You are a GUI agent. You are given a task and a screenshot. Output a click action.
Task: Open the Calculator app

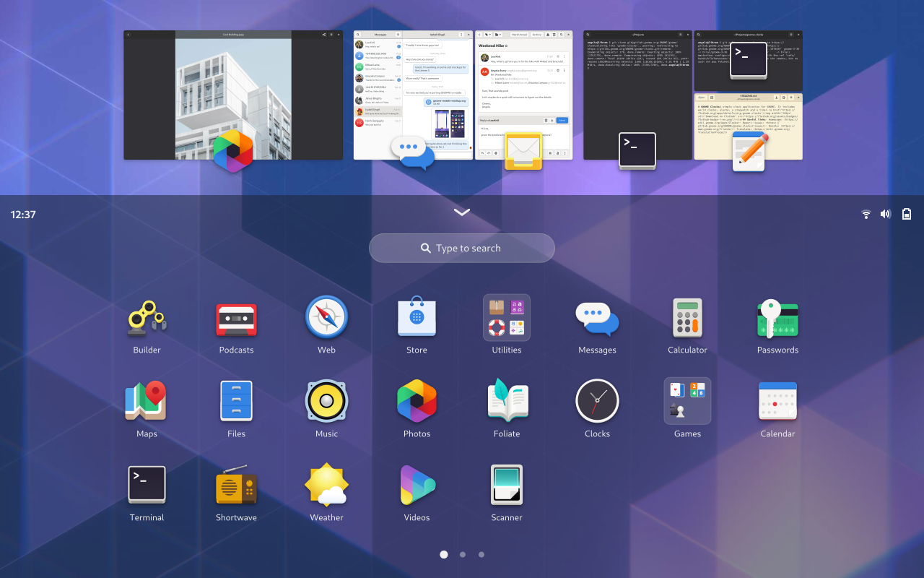(687, 318)
